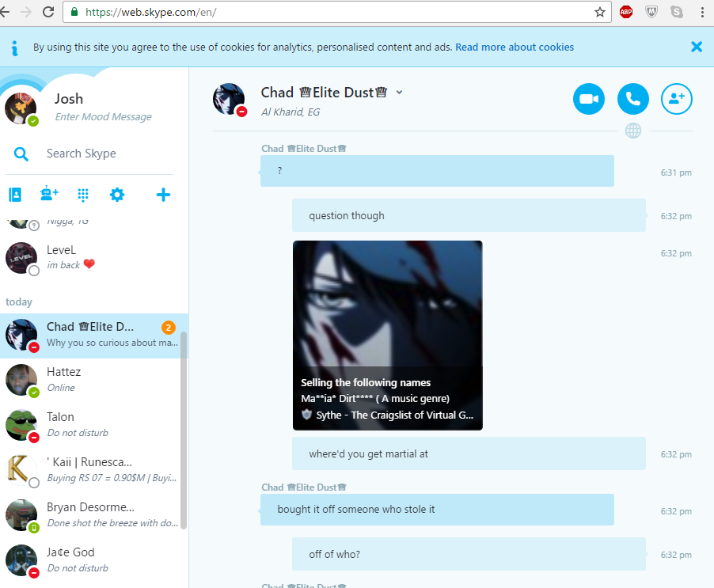This screenshot has width=714, height=588.
Task: Expand Chad Elite Dust conversation options
Action: pos(399,93)
